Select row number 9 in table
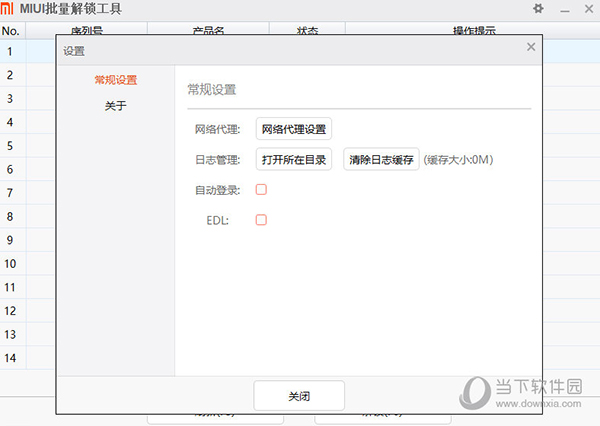The width and height of the screenshot is (600, 426). click(10, 240)
